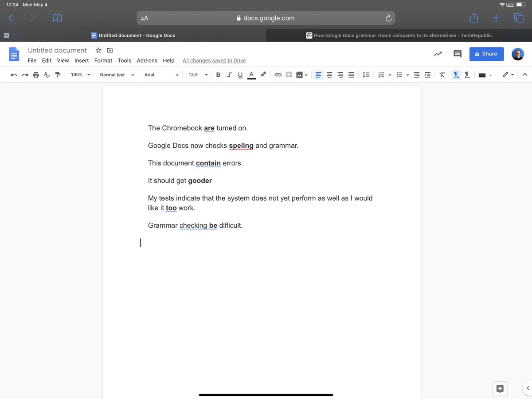Viewport: 532px width, 399px height.
Task: Star the Untitled document
Action: [x=98, y=50]
